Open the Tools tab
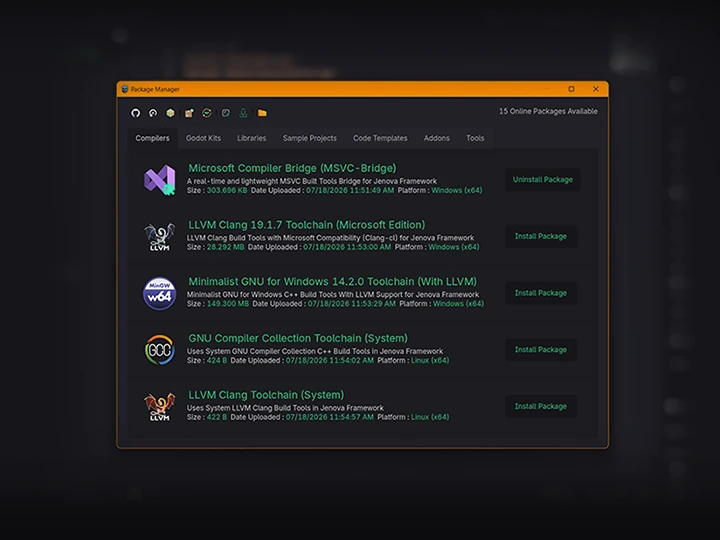 [x=475, y=138]
